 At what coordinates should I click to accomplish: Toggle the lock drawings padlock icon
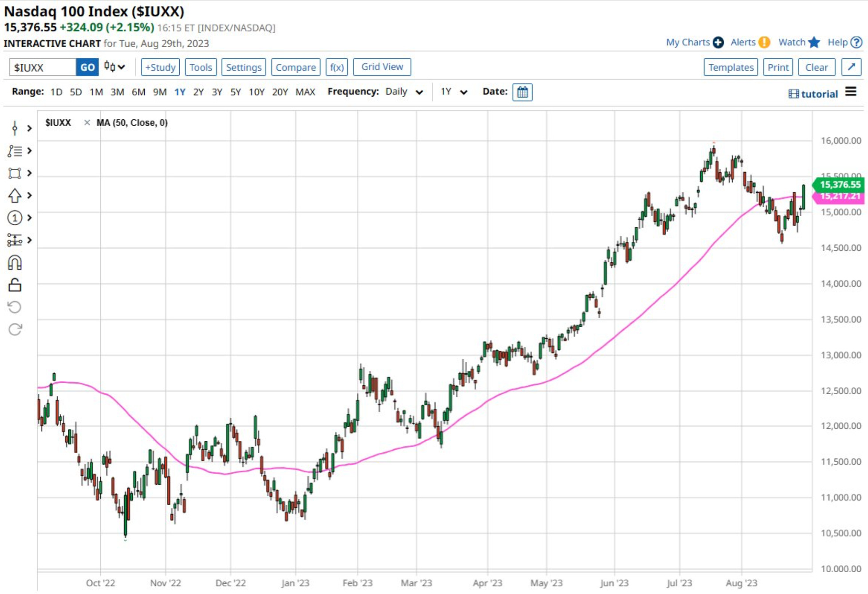[x=15, y=285]
